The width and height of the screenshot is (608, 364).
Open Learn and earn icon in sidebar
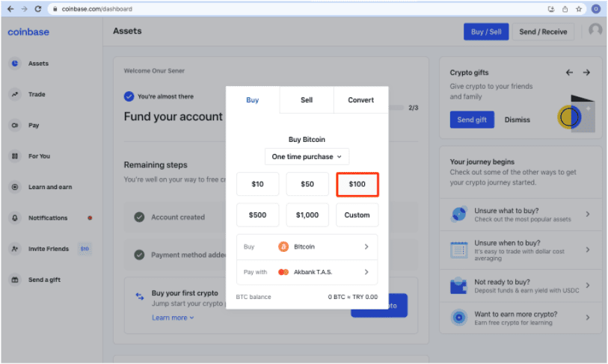pos(15,187)
